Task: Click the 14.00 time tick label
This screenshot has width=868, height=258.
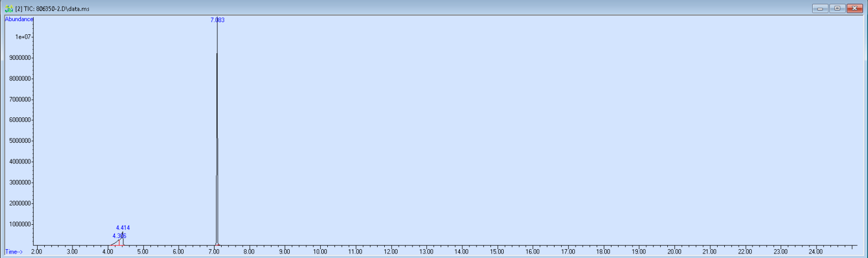Action: 462,252
